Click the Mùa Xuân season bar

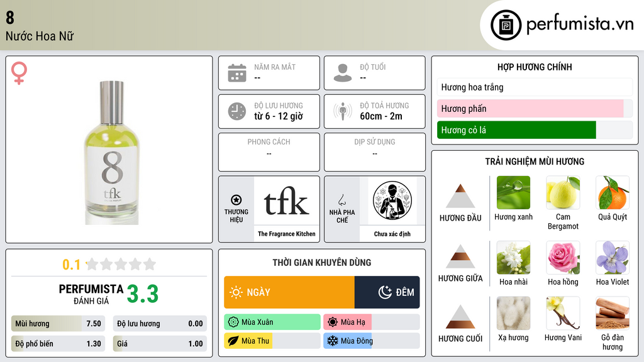(x=272, y=322)
